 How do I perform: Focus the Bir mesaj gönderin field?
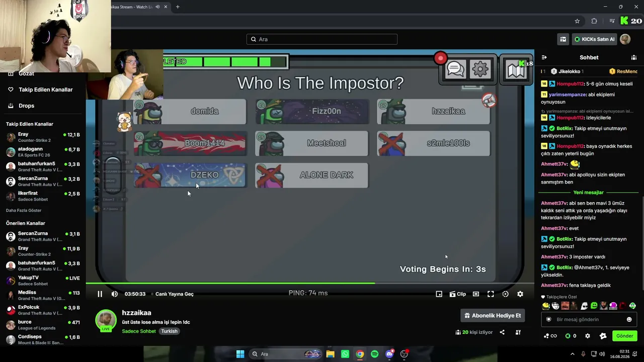coord(589,319)
